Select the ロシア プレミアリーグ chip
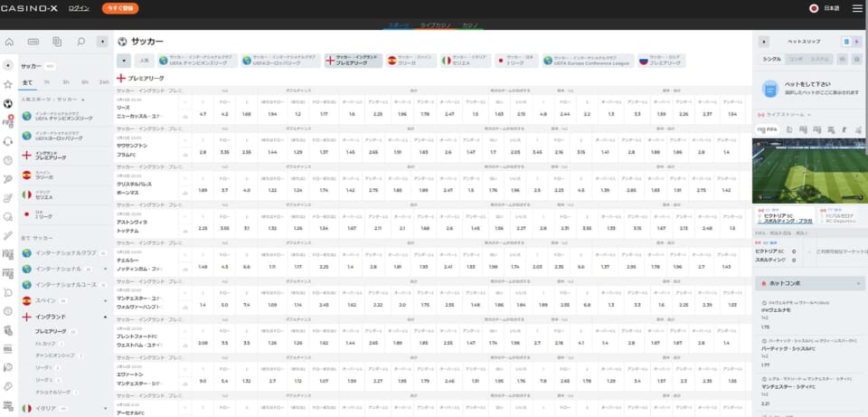 pyautogui.click(x=662, y=61)
